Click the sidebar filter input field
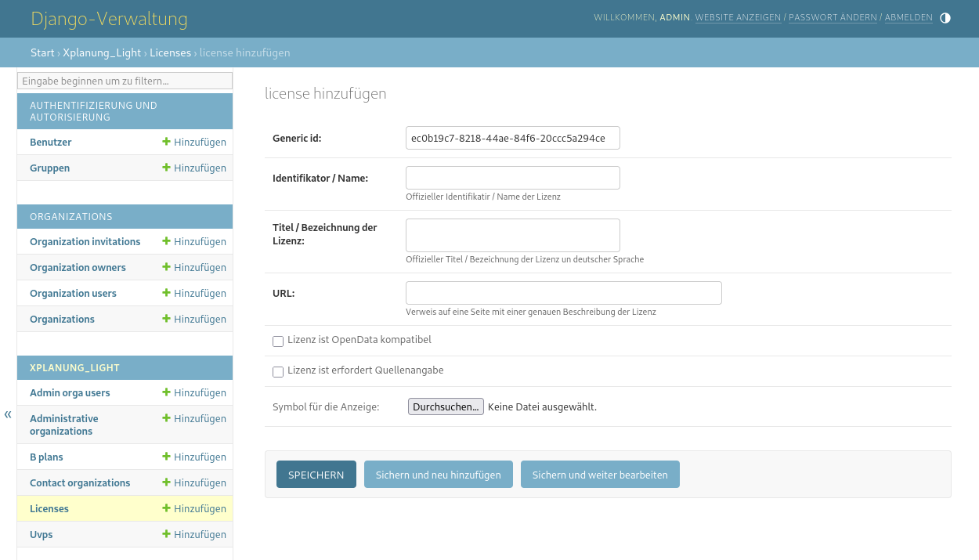Image resolution: width=979 pixels, height=560 pixels. pyautogui.click(x=125, y=81)
